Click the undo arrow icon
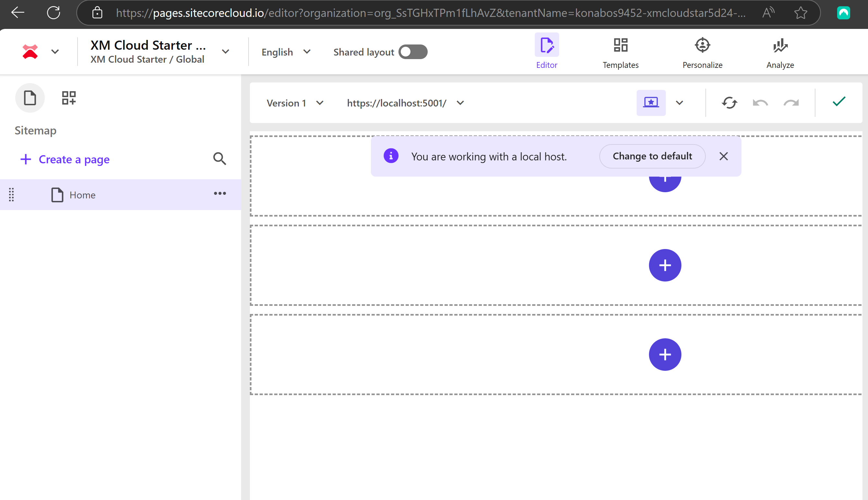This screenshot has width=868, height=500. (760, 103)
